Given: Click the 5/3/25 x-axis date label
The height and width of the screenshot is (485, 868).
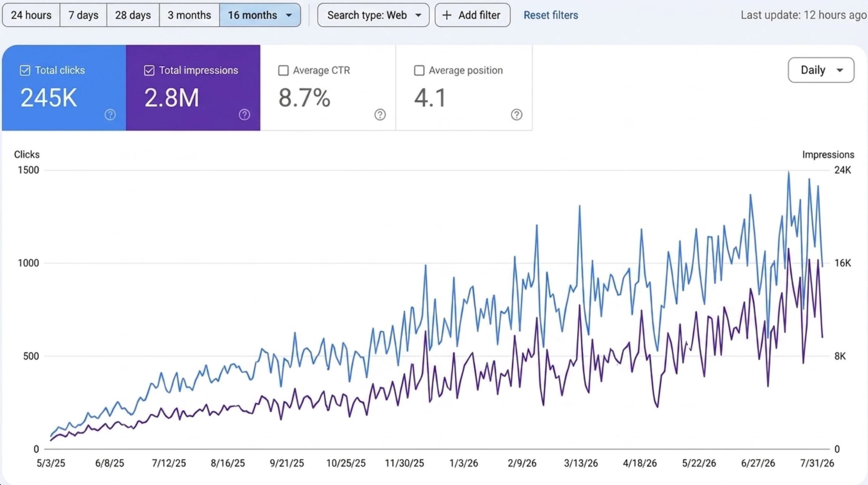Looking at the screenshot, I should [51, 463].
